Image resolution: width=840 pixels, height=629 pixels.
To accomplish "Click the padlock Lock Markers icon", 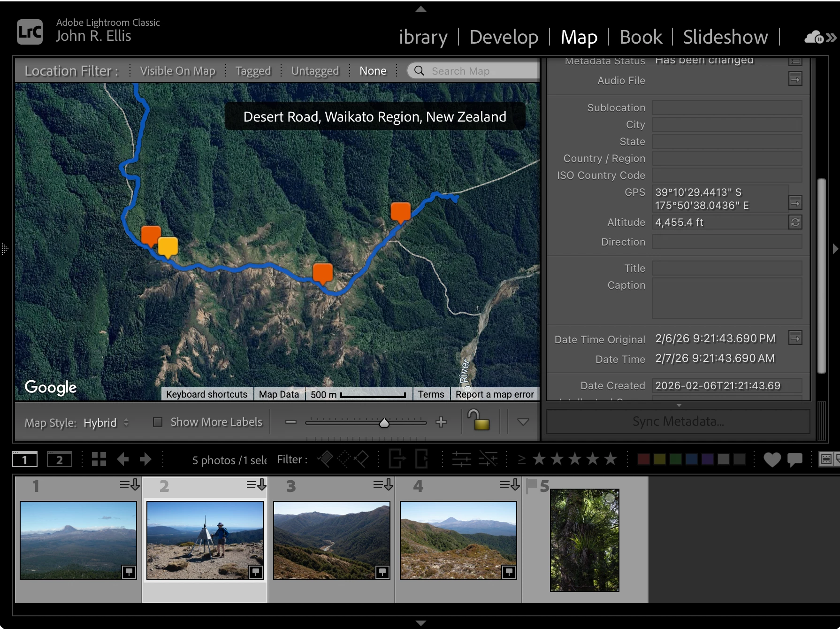I will tap(479, 420).
